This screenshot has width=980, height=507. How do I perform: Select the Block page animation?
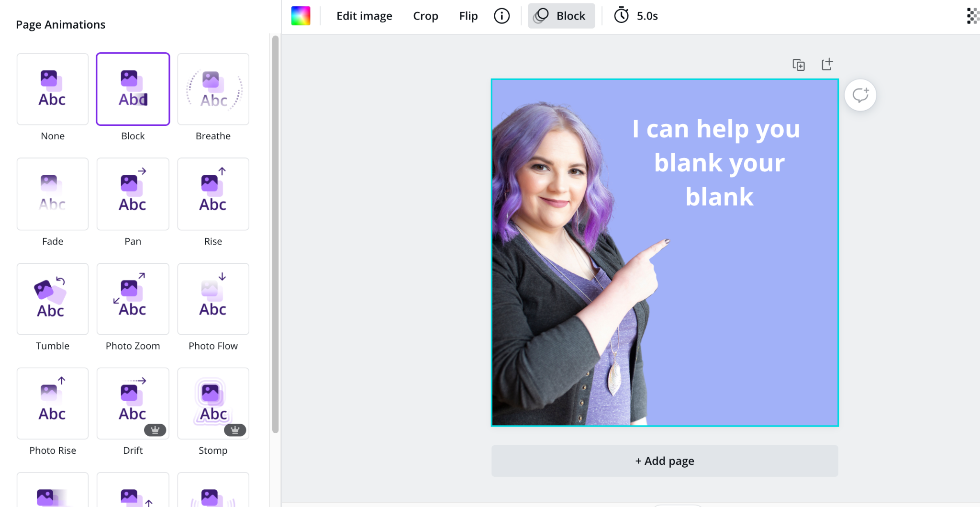pos(133,89)
